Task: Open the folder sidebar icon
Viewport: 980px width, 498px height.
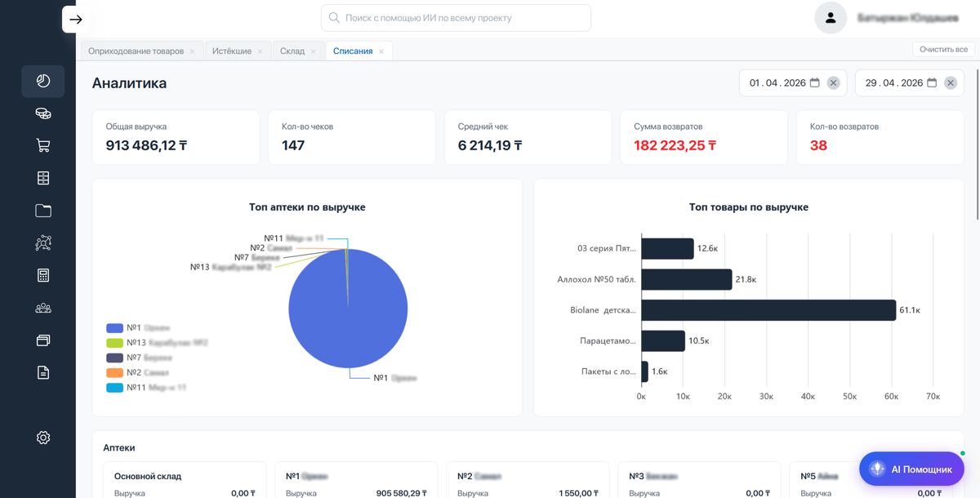Action: pyautogui.click(x=43, y=211)
